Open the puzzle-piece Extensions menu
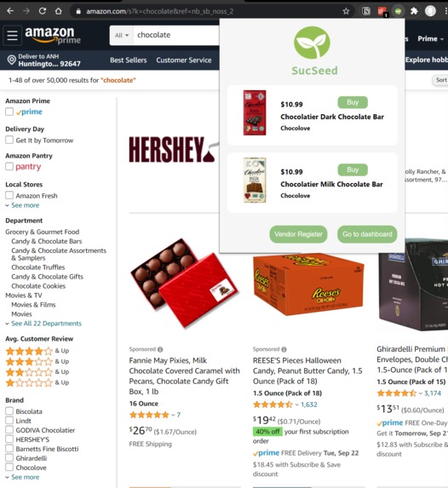Image resolution: width=448 pixels, height=488 pixels. tap(414, 11)
